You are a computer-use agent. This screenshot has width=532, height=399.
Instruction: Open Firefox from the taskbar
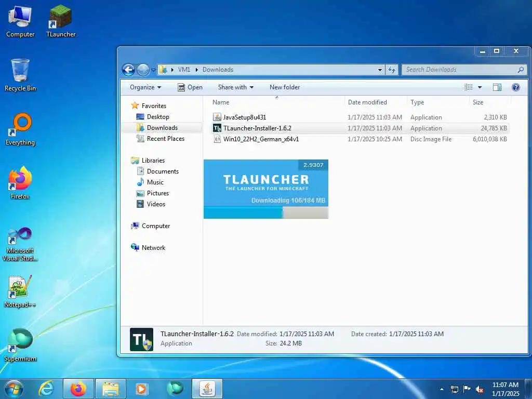pos(78,389)
